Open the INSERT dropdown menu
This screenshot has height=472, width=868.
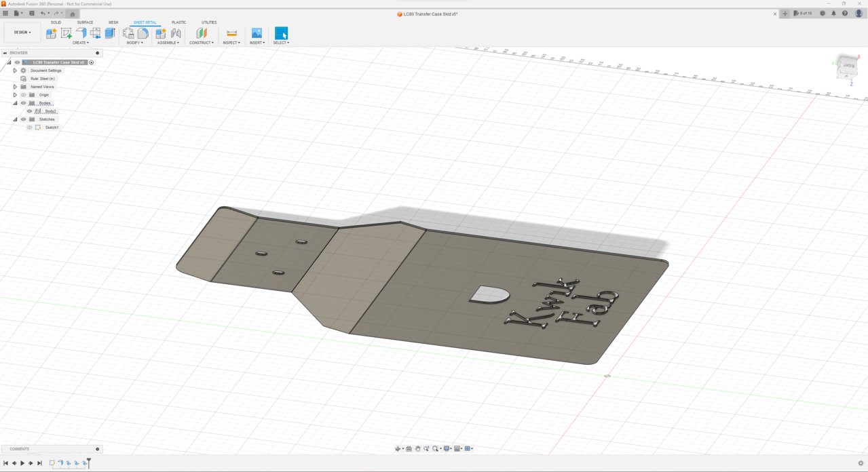(257, 43)
